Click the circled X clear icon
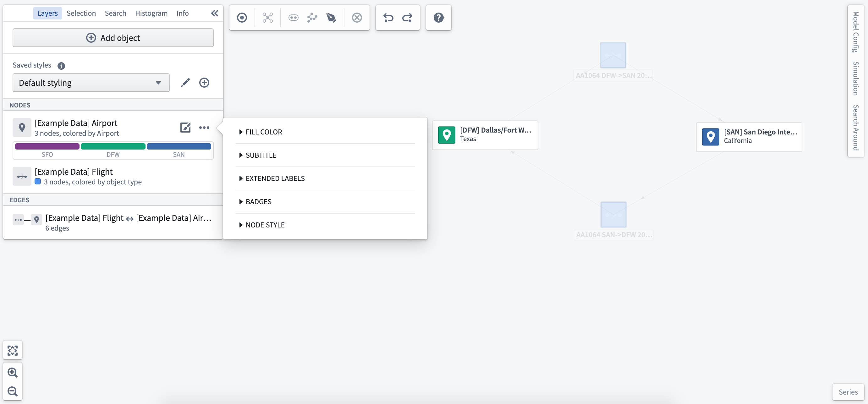 click(357, 18)
